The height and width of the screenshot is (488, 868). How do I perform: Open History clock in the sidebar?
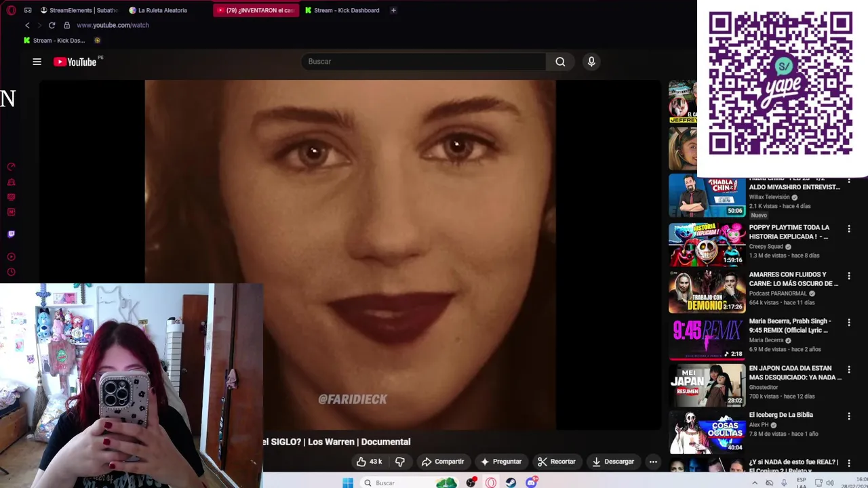pos(11,272)
